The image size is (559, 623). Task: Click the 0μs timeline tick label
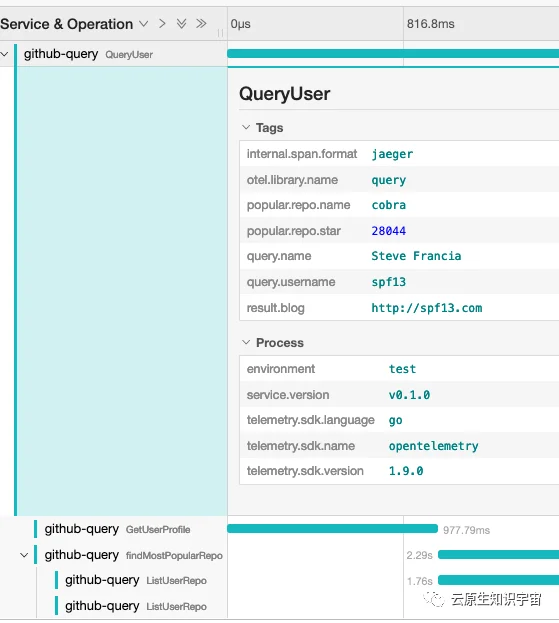pos(240,24)
